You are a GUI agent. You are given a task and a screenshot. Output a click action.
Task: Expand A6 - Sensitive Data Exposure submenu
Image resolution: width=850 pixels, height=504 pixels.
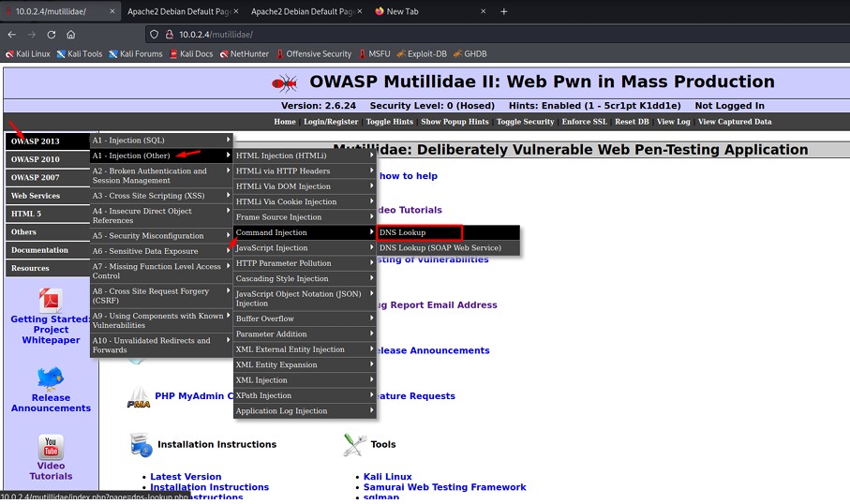tap(161, 251)
